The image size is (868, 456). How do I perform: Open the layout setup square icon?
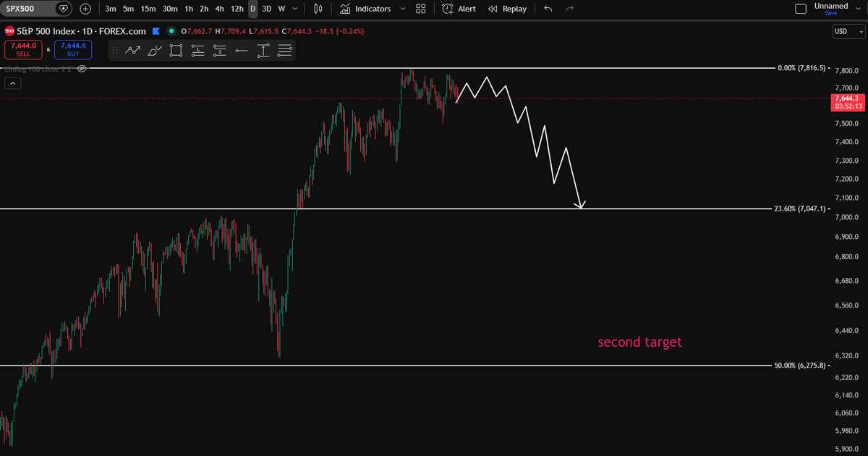(x=801, y=9)
